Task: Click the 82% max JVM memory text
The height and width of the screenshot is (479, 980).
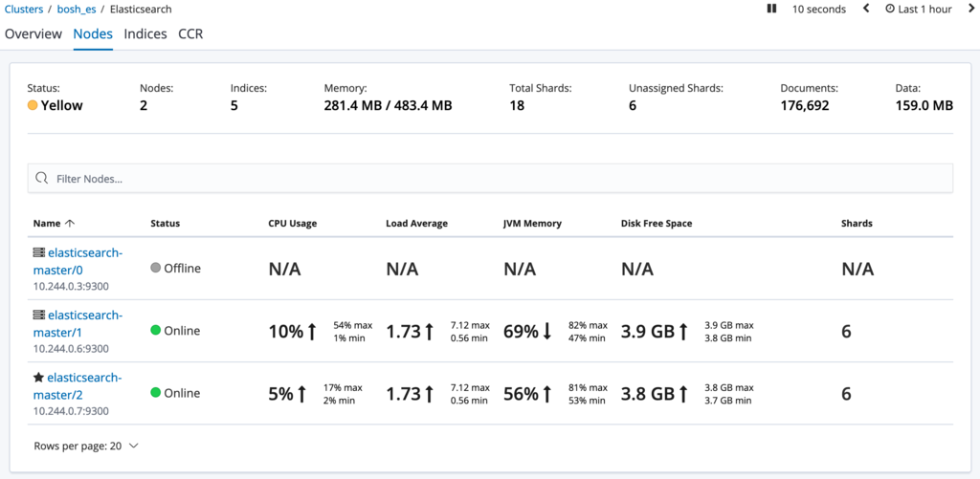Action: coord(588,325)
